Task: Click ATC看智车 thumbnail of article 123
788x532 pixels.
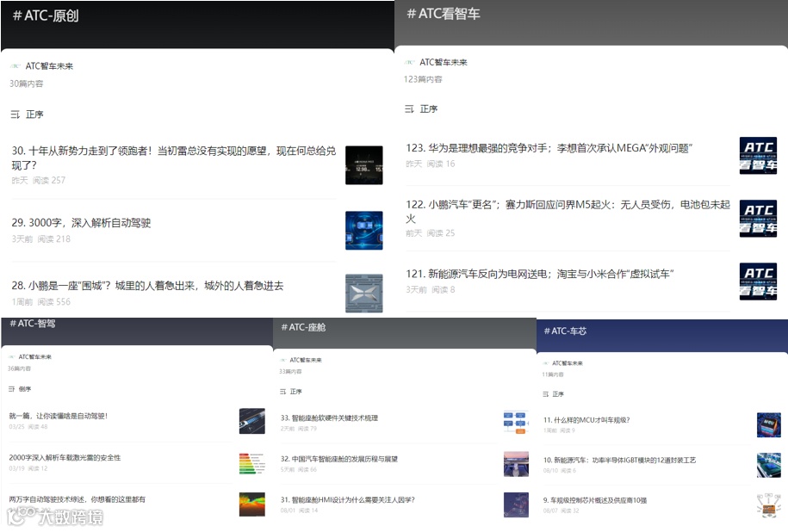Action: (x=758, y=156)
